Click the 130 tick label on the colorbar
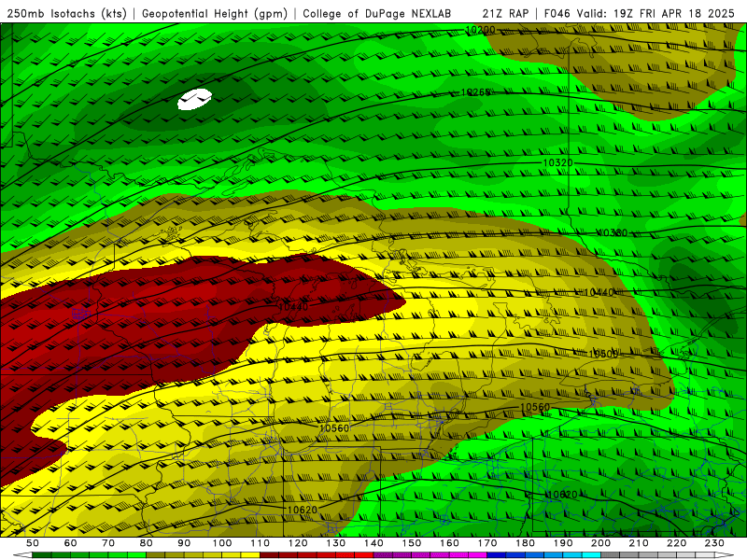The height and width of the screenshot is (560, 747). click(336, 543)
